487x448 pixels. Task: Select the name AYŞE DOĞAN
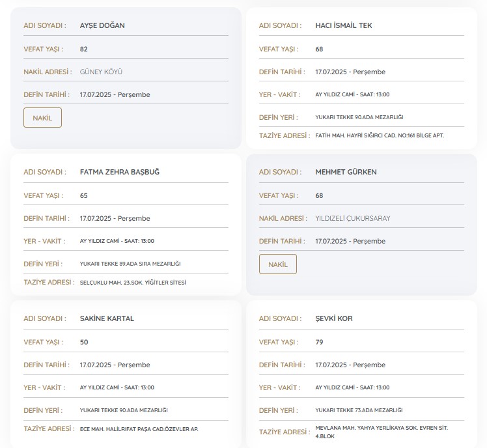102,25
